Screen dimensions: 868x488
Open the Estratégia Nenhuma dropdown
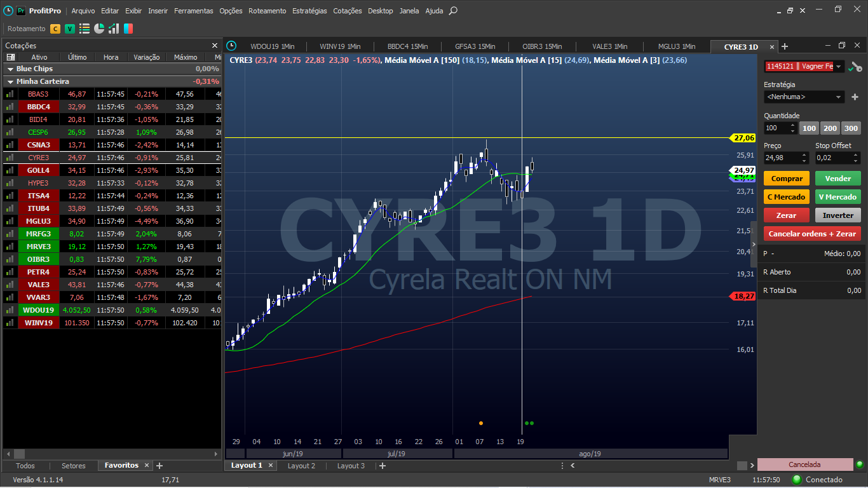(804, 97)
